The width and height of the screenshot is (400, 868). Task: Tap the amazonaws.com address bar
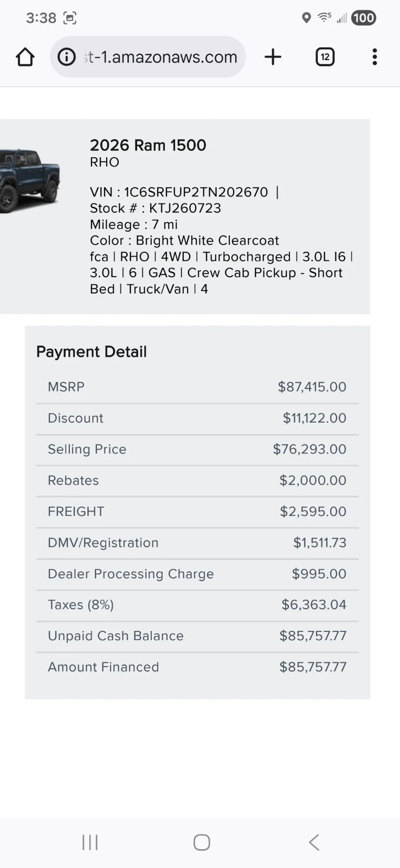coord(160,57)
